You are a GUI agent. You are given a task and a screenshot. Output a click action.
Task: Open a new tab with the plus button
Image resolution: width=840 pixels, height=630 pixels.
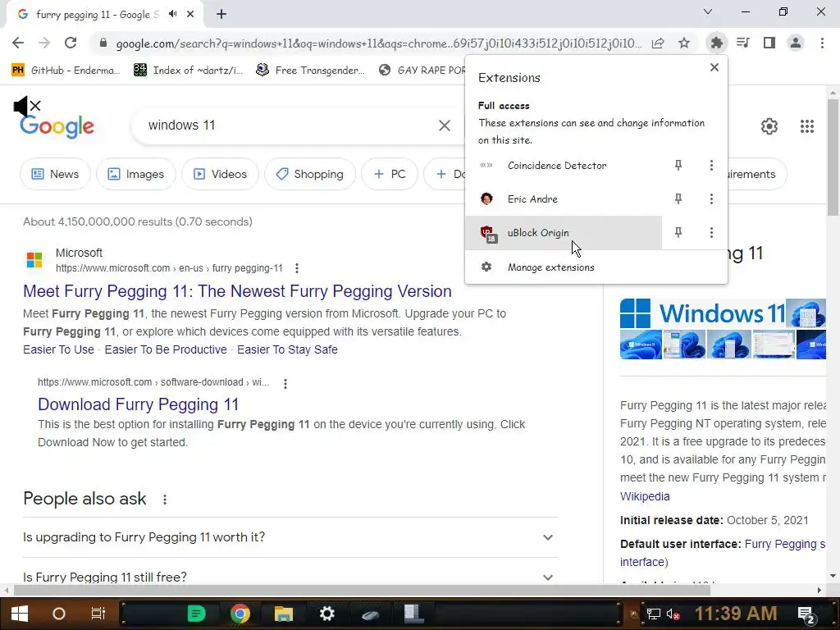point(221,14)
